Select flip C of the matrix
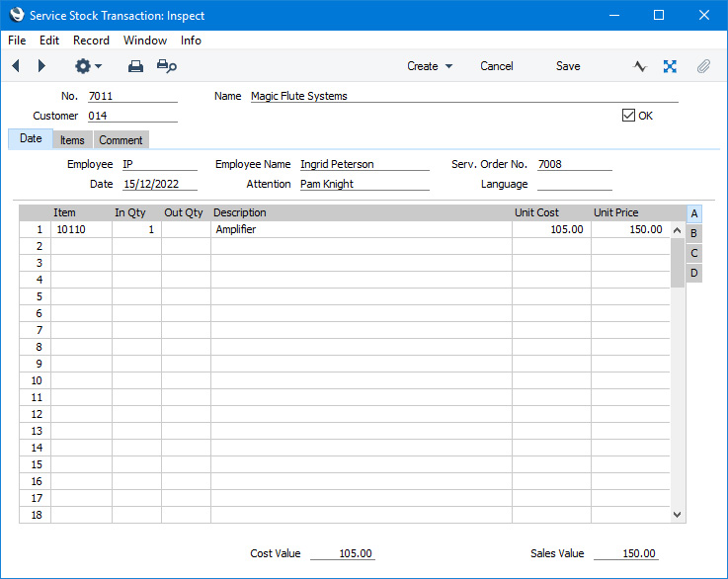728x579 pixels. 694,253
